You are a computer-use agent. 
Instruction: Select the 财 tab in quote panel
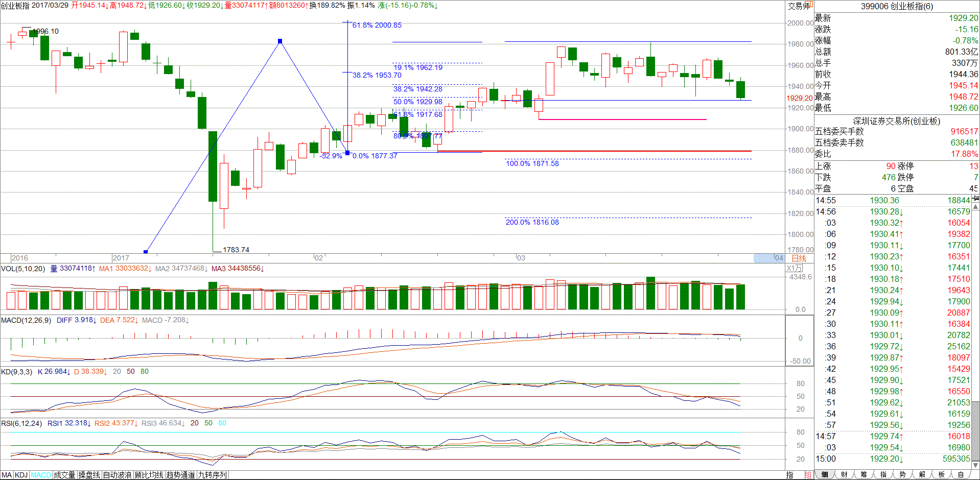pos(844,474)
